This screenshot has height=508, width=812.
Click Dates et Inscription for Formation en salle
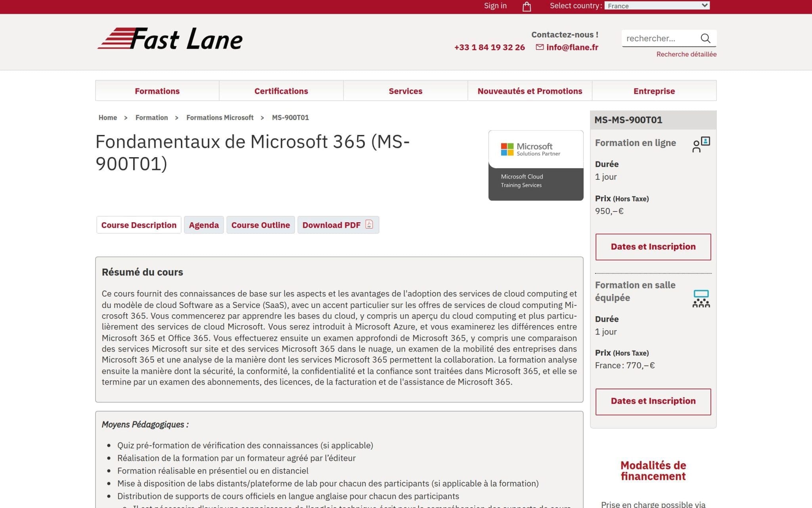point(653,401)
